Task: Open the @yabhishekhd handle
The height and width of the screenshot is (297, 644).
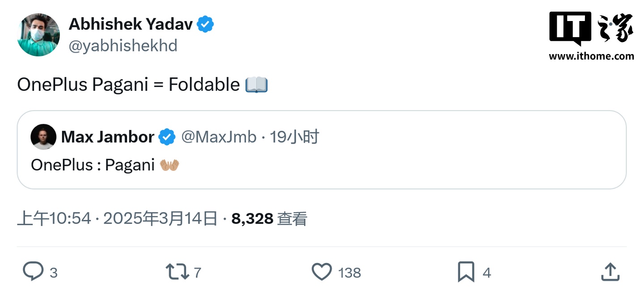Action: 123,46
